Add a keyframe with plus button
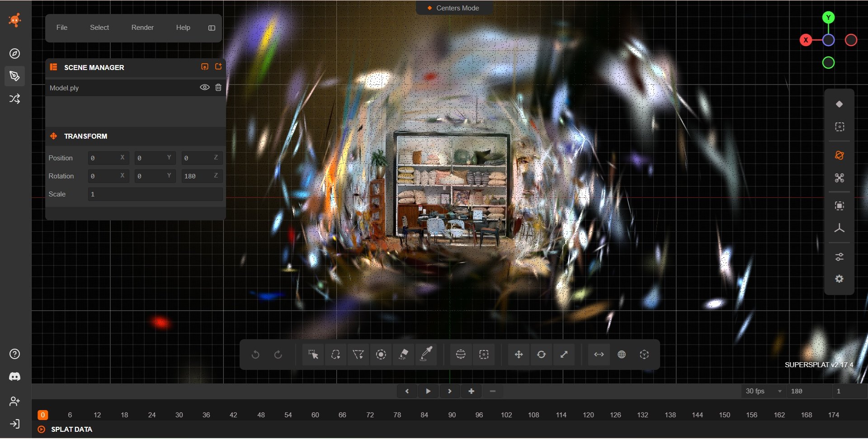This screenshot has height=439, width=868. tap(471, 391)
